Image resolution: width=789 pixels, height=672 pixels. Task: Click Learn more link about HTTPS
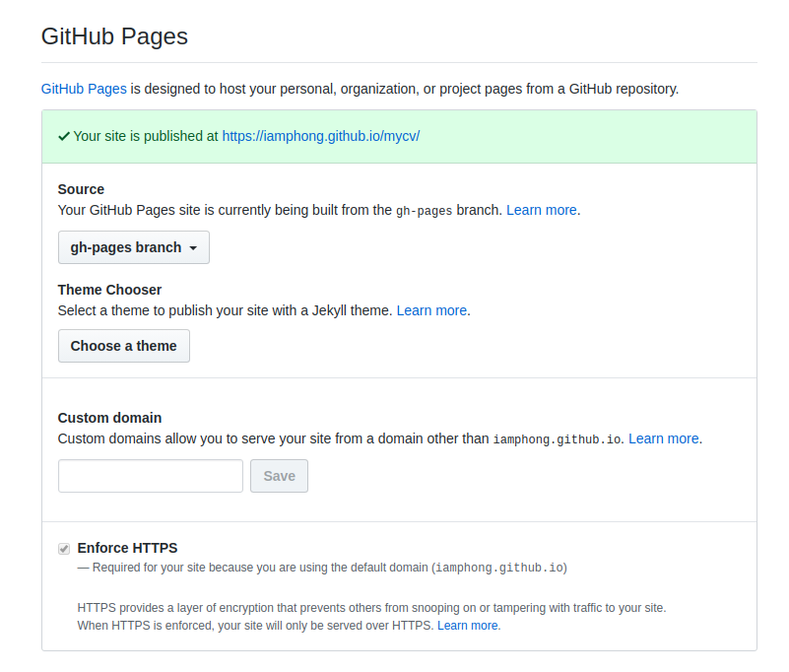click(x=468, y=625)
